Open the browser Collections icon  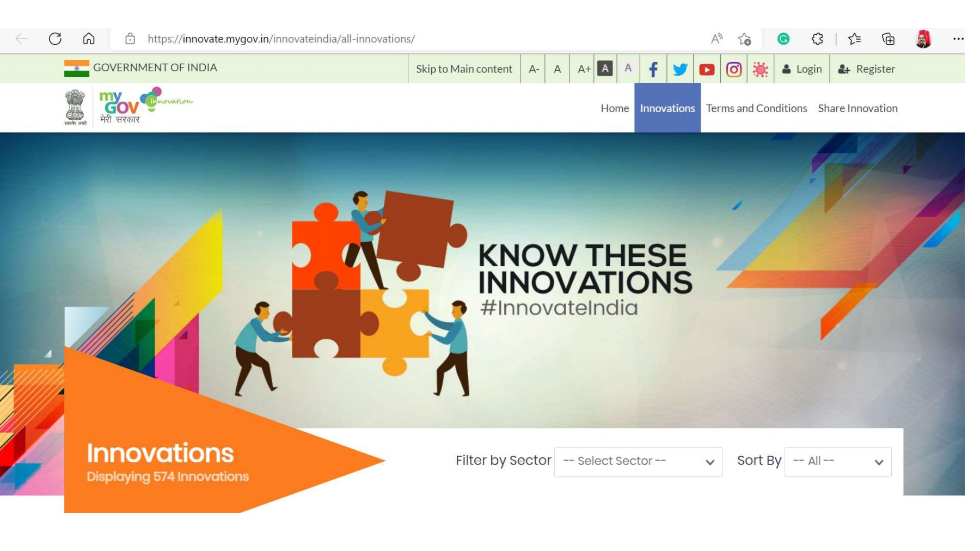[888, 39]
